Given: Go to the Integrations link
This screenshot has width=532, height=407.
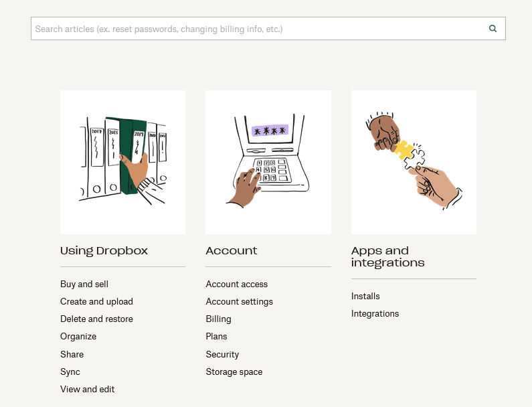Looking at the screenshot, I should click(375, 313).
